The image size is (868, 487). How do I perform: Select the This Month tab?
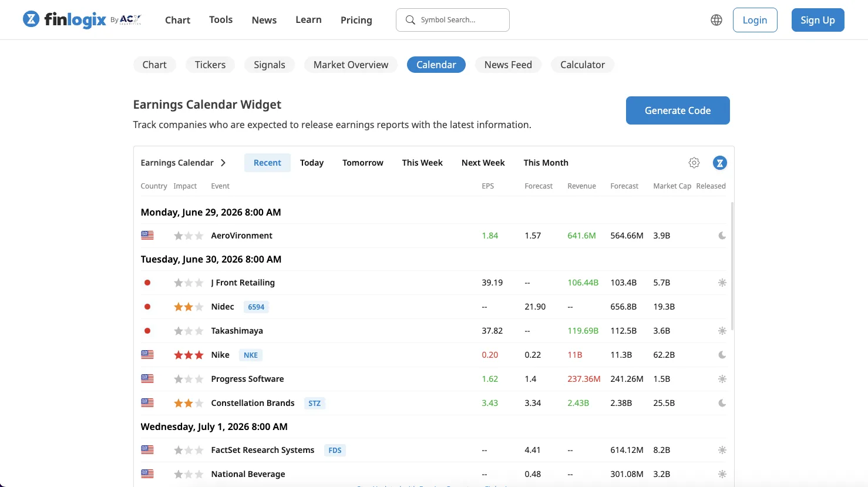point(546,163)
